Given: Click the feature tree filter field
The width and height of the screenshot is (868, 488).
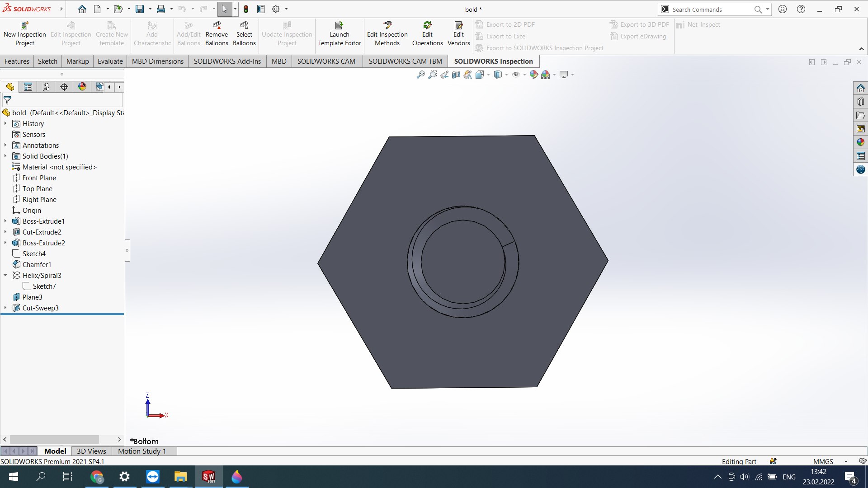Looking at the screenshot, I should (62, 100).
